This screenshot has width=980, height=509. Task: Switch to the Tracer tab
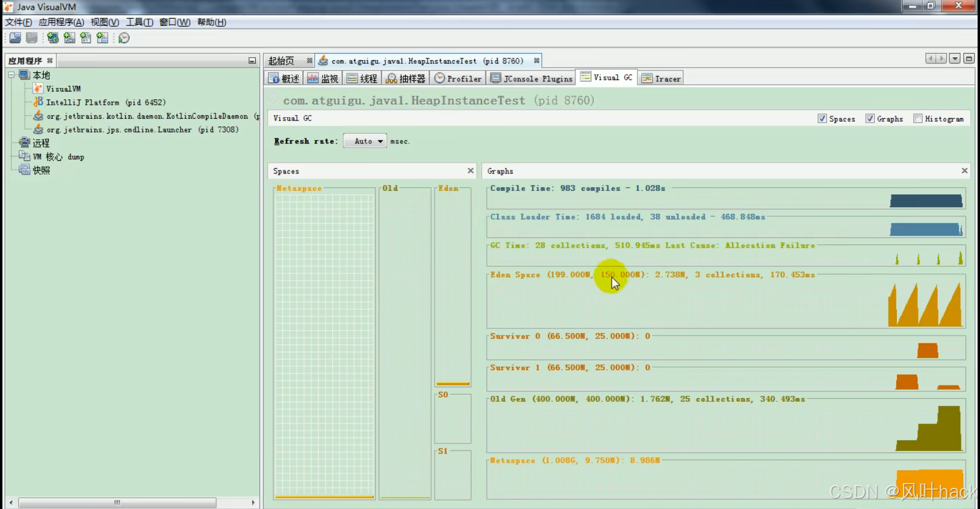click(661, 78)
